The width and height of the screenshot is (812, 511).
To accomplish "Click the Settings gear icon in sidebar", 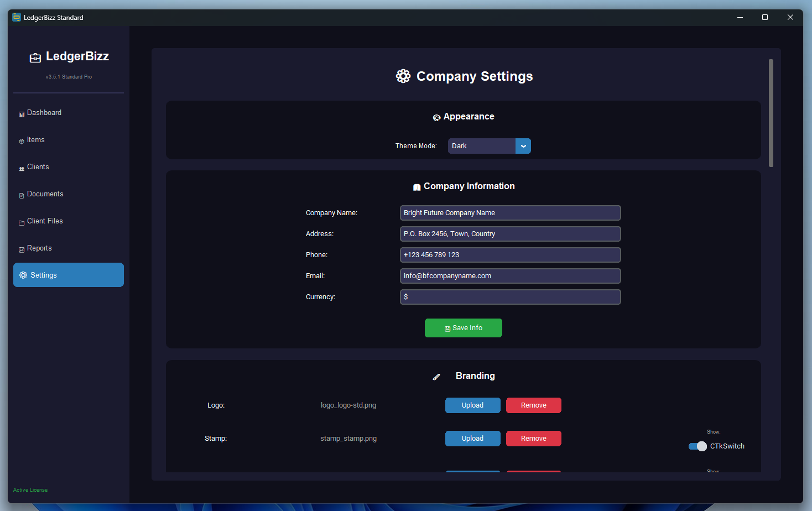I will point(23,275).
